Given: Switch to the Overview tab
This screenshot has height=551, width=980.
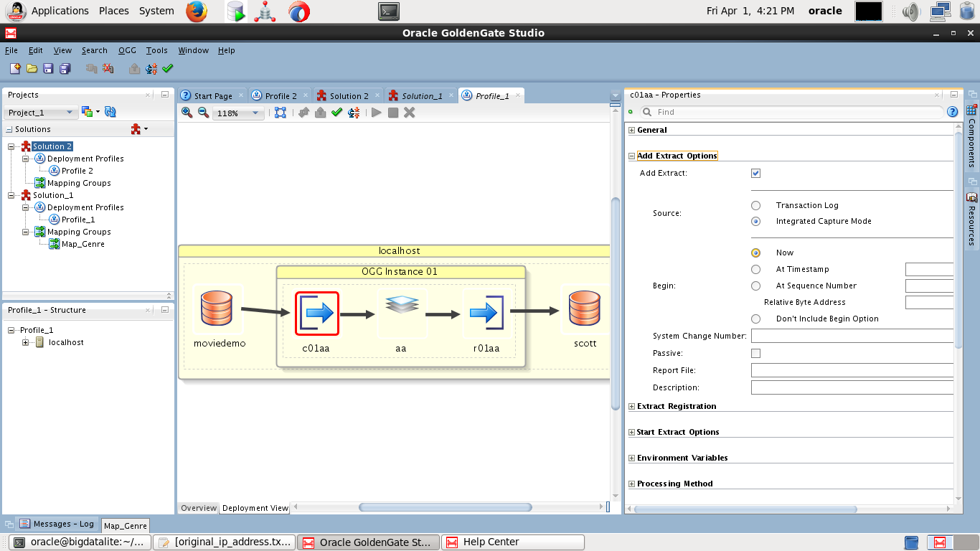Looking at the screenshot, I should (x=199, y=508).
